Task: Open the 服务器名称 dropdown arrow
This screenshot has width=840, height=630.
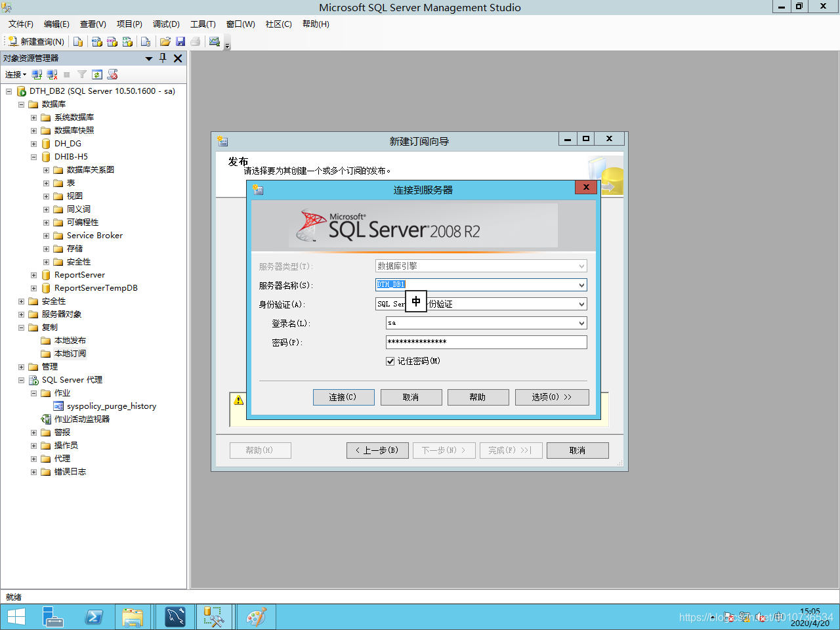Action: click(581, 285)
